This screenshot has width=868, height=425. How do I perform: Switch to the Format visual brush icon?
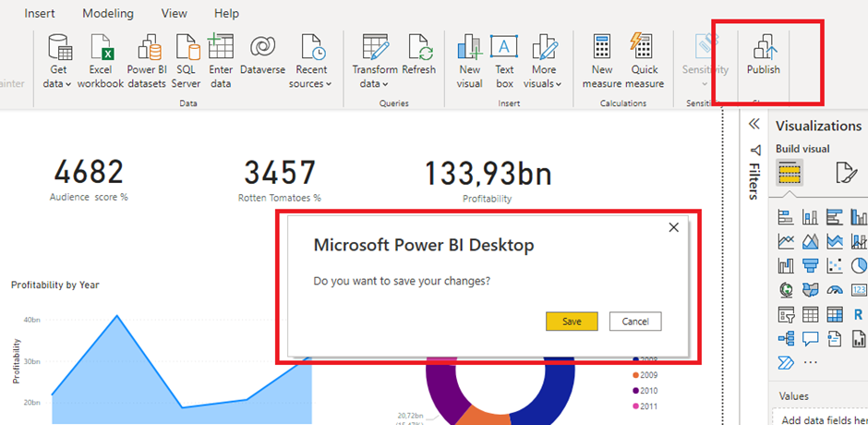(x=846, y=173)
